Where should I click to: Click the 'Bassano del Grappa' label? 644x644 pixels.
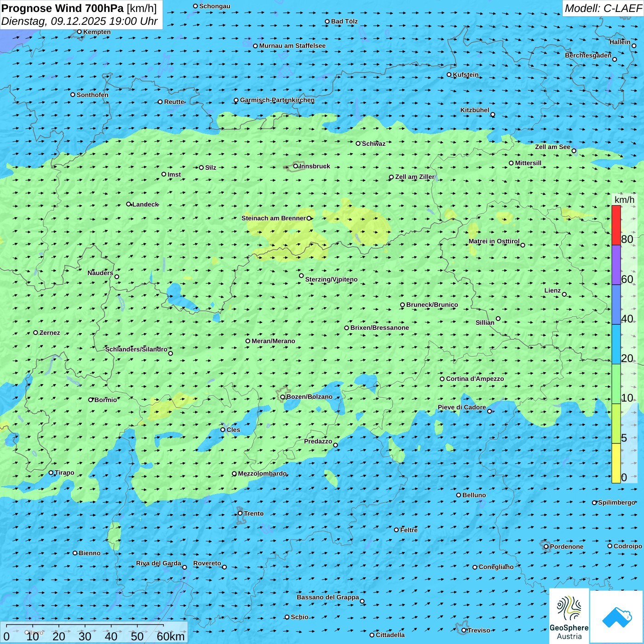[328, 598]
